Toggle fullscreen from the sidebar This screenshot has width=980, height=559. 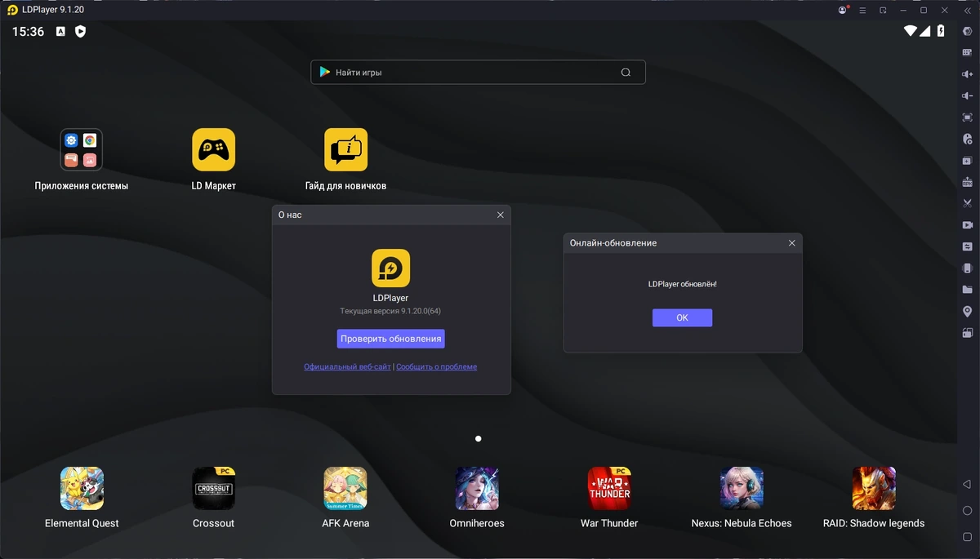point(968,118)
